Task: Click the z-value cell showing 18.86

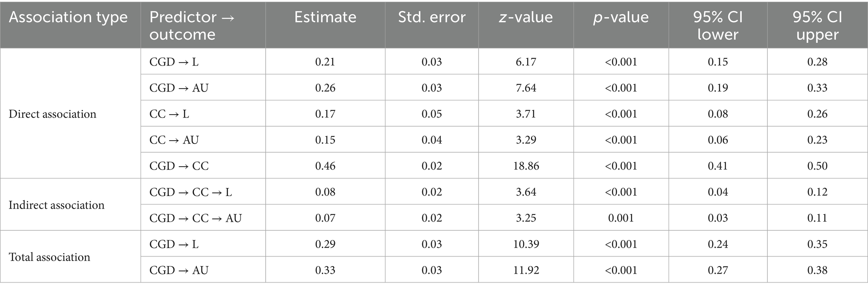Action: 526,166
